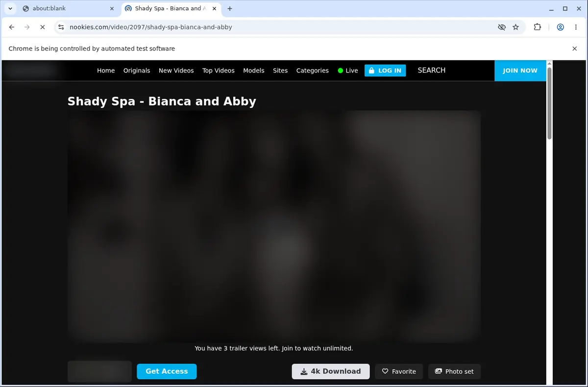Open the tab search dropdown arrow
Image resolution: width=588 pixels, height=387 pixels.
point(10,8)
